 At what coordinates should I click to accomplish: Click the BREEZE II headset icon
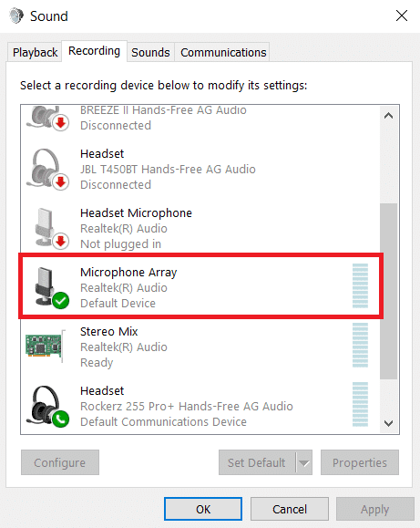click(x=47, y=119)
